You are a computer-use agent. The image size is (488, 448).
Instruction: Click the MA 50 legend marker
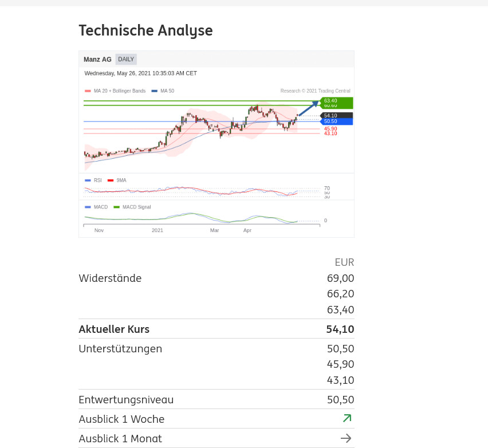coord(155,91)
